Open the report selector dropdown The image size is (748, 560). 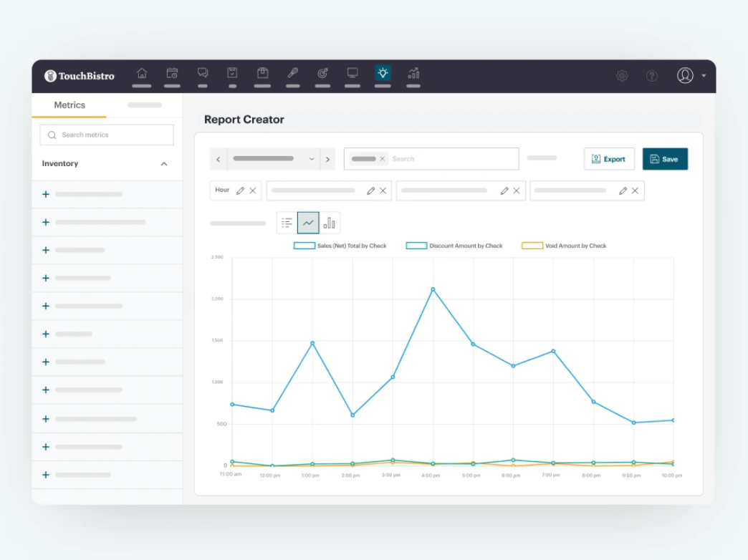pos(312,158)
